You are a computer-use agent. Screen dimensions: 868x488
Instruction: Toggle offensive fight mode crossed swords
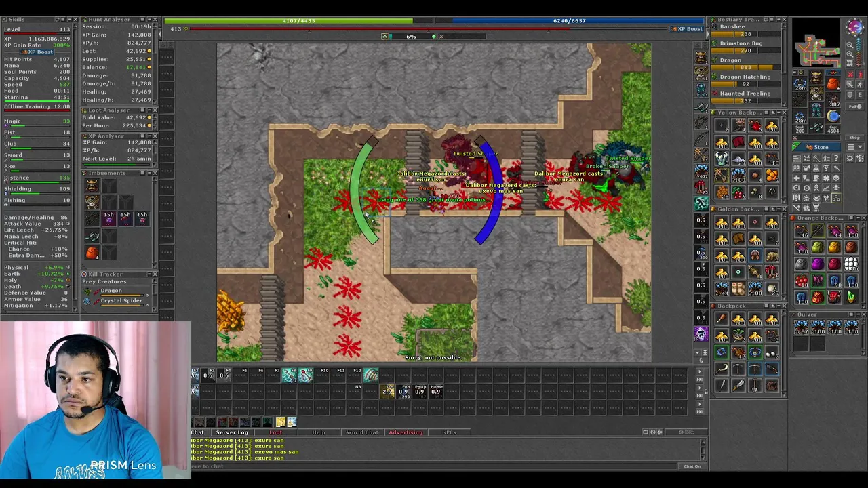(850, 75)
